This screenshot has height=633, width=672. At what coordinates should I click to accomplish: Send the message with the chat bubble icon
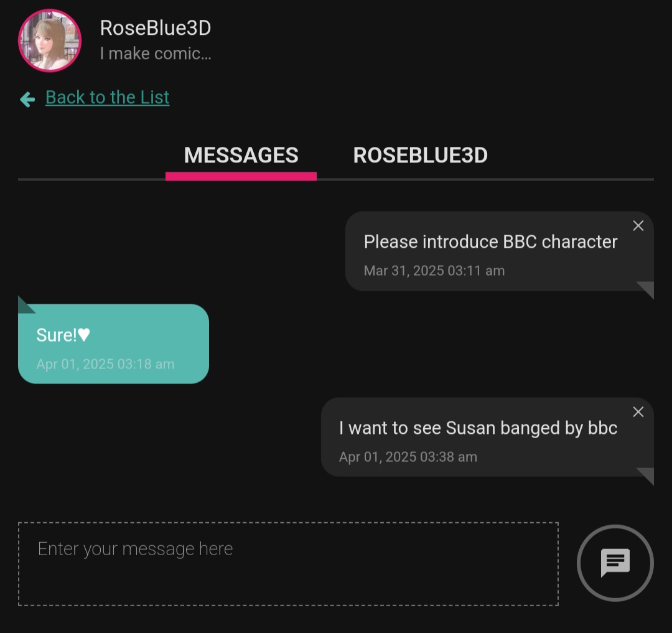point(615,563)
